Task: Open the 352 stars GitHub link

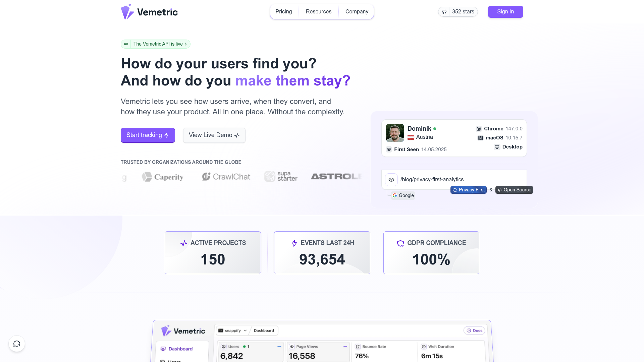Action: coord(458,12)
